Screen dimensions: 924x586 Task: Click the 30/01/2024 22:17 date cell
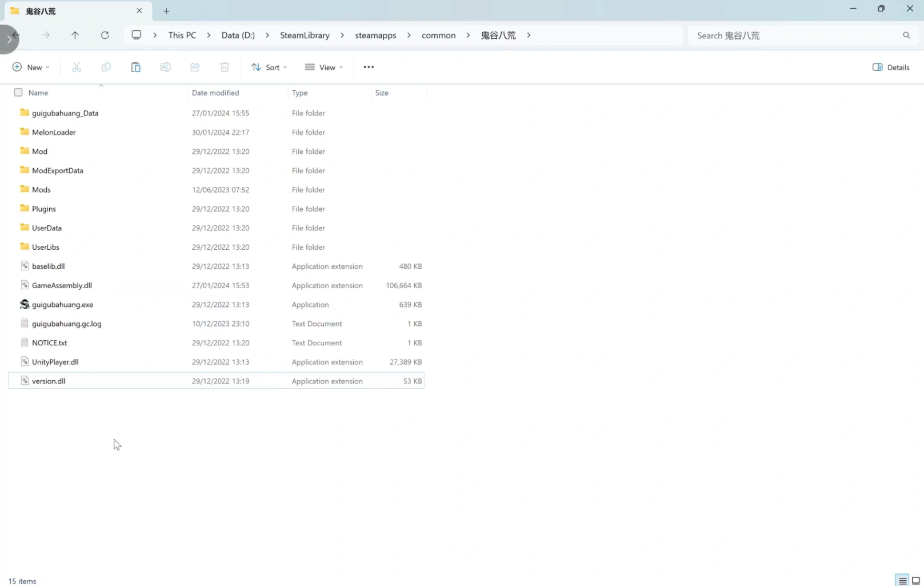221,132
